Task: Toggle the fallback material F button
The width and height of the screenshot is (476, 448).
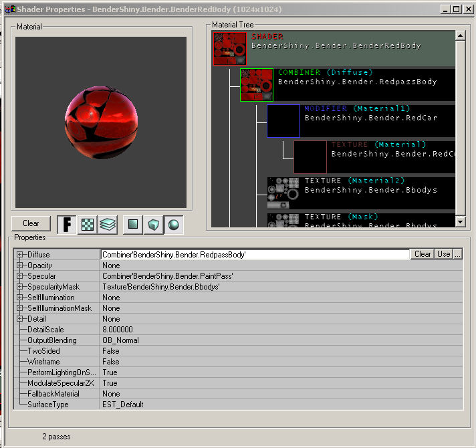Action: pos(67,225)
